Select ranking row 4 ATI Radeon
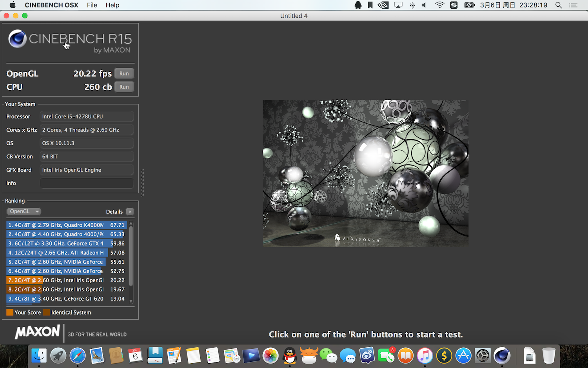This screenshot has height=368, width=588. (x=67, y=253)
